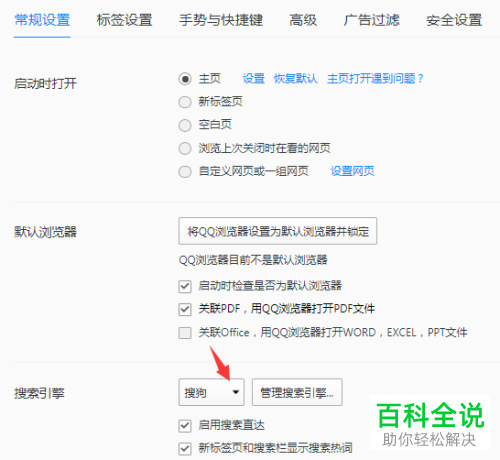500x460 pixels.
Task: Enable 关联Office checkbox
Action: 185,333
